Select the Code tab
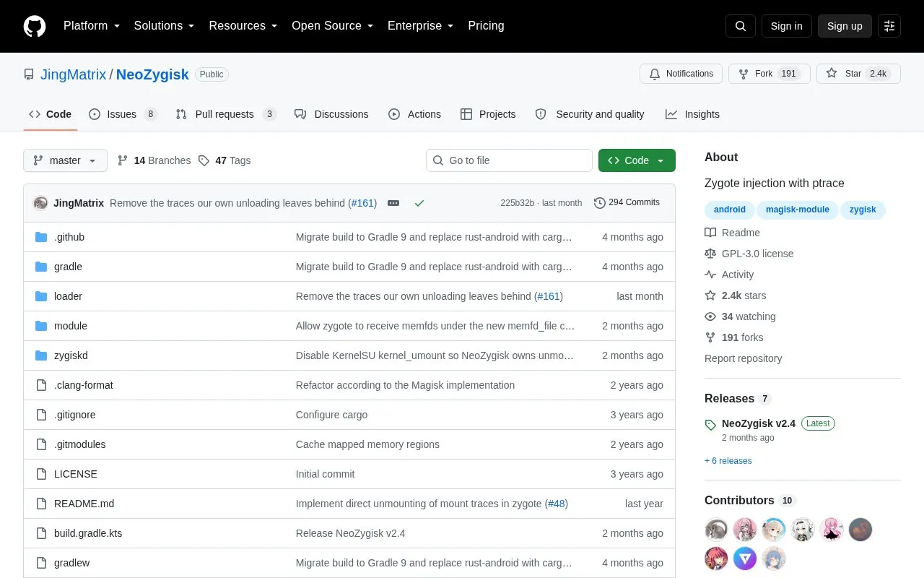924x578 pixels. coord(51,114)
